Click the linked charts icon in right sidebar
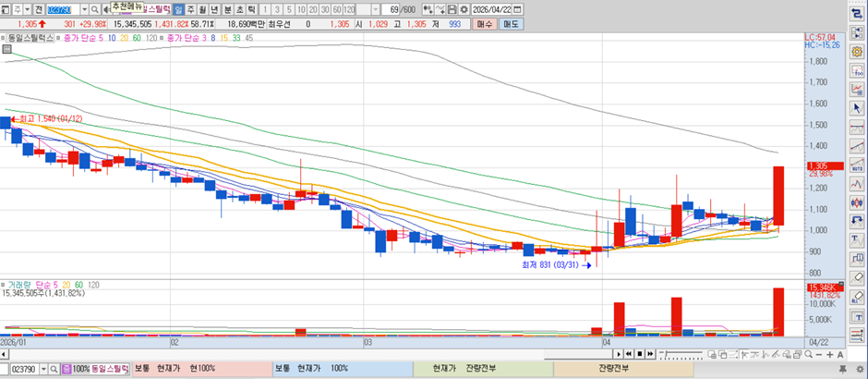 coord(858,33)
